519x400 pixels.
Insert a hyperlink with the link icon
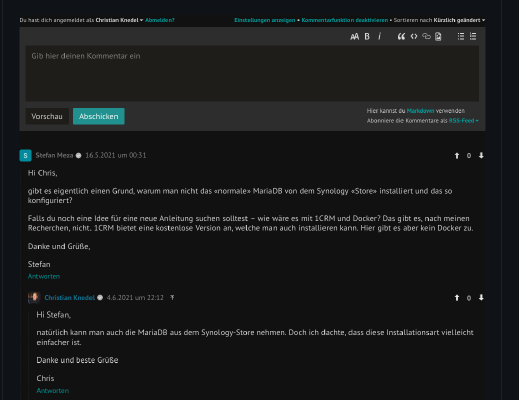[x=426, y=36]
